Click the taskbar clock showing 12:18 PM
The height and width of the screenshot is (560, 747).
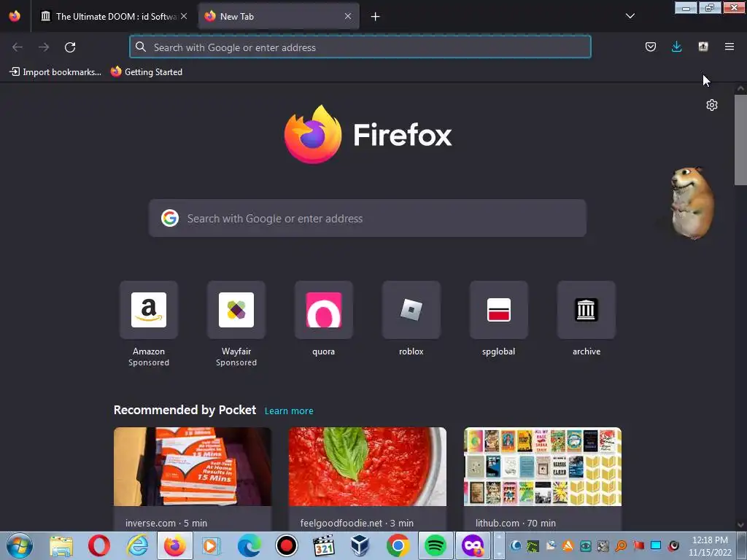[x=710, y=546]
